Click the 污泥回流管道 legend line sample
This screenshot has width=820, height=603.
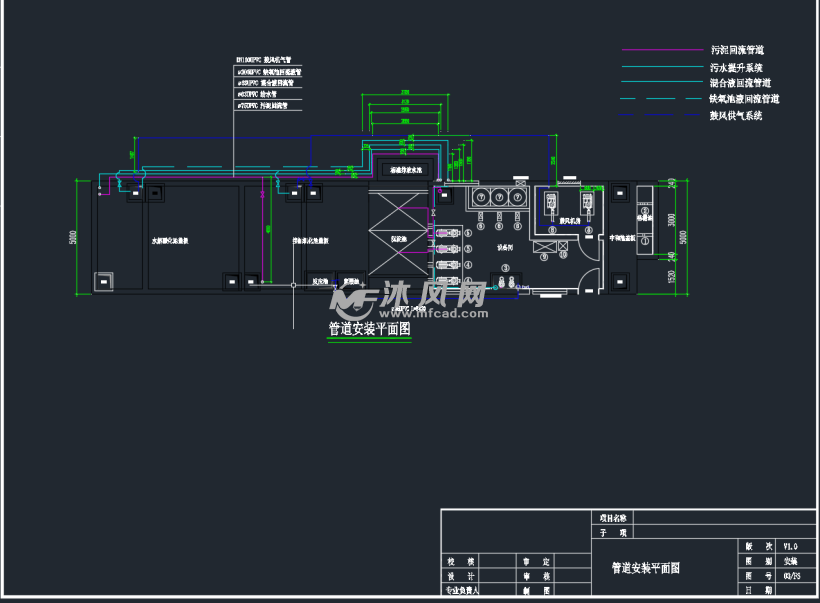coord(662,49)
